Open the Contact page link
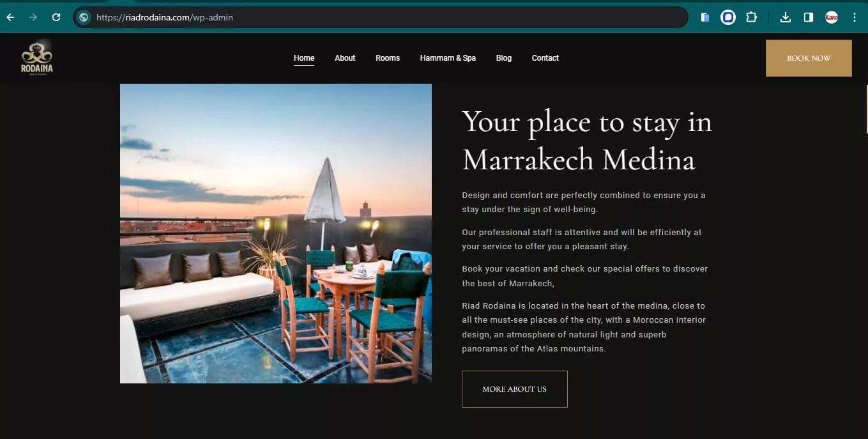Screen dimensions: 868x439 [545, 58]
